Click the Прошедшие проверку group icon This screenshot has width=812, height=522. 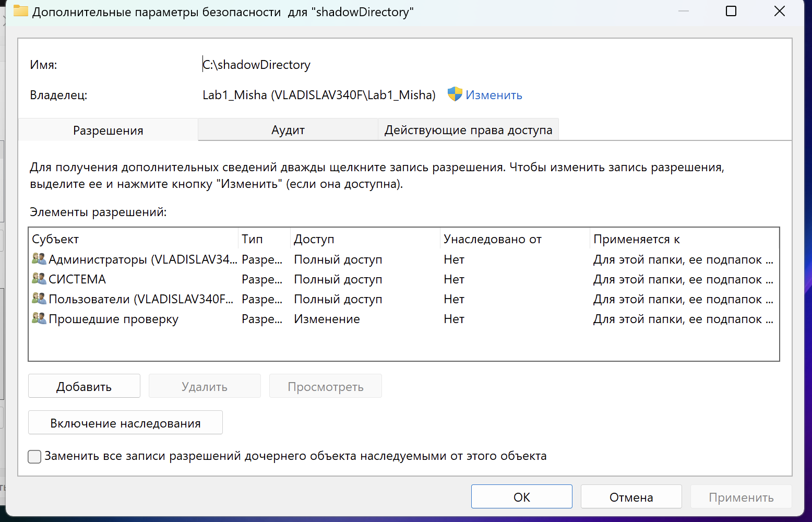[x=39, y=318]
